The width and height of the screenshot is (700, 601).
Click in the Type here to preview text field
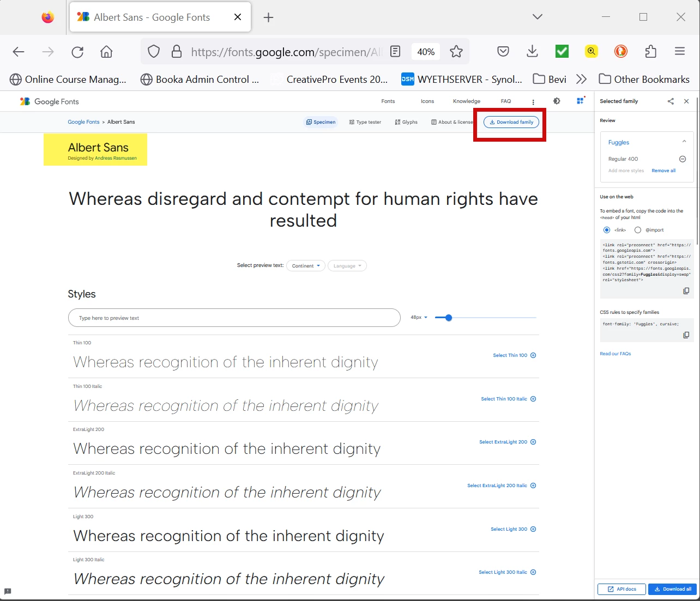[x=234, y=318]
